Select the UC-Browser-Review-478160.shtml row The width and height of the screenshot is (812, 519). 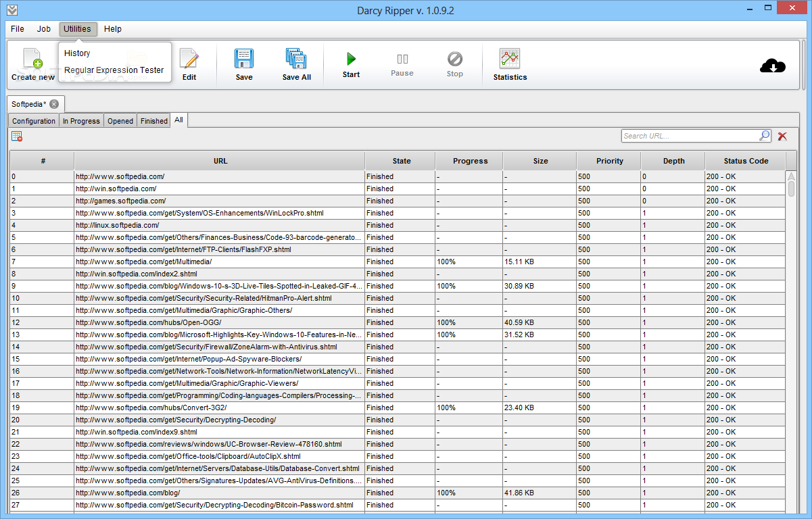click(398, 444)
